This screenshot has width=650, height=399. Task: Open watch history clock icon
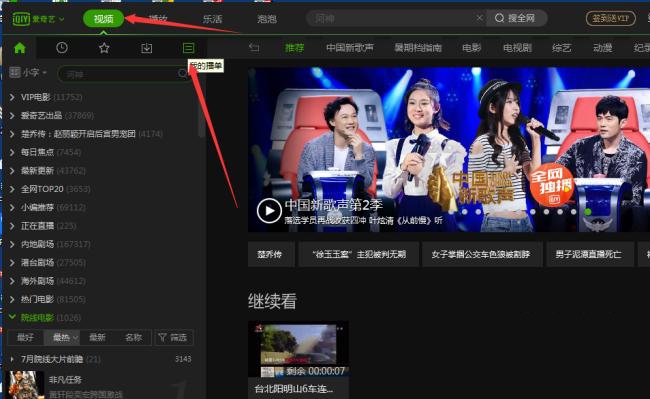(62, 48)
